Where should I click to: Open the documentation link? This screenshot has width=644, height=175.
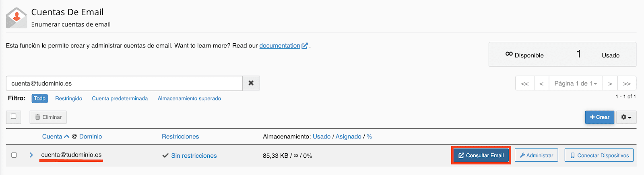[x=280, y=46]
